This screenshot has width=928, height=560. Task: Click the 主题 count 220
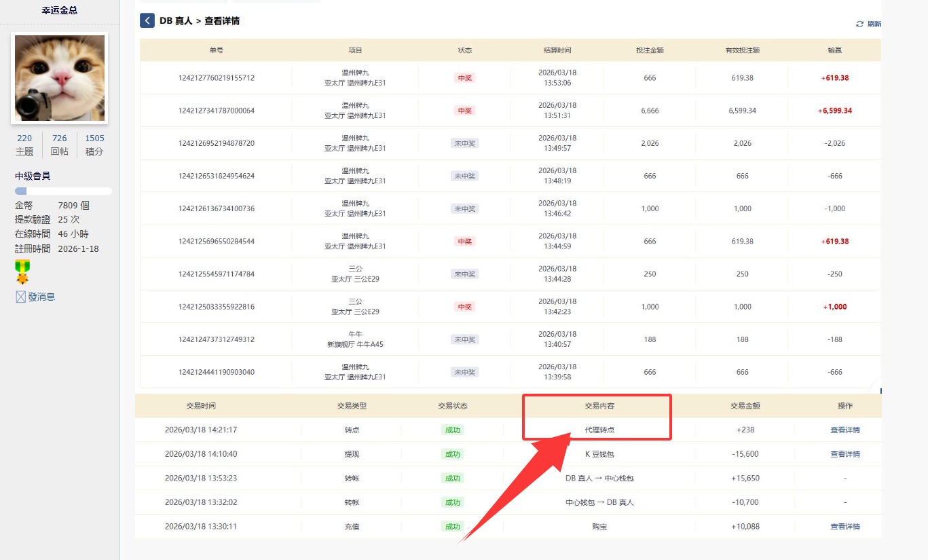[x=24, y=138]
